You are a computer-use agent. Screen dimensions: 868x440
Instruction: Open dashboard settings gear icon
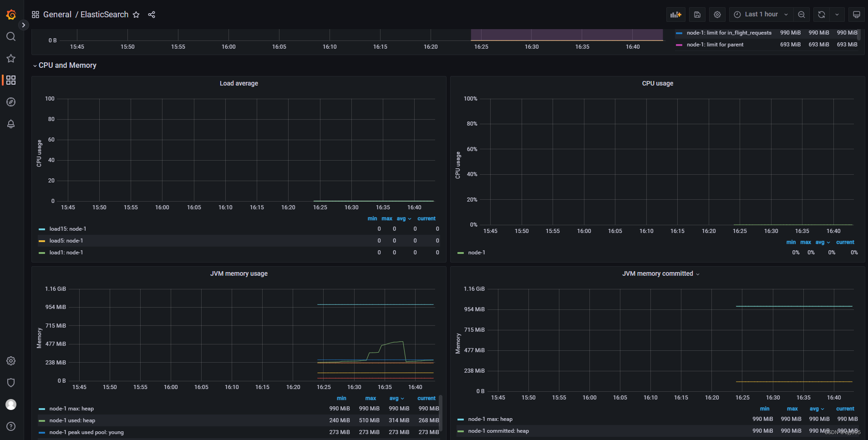[717, 14]
